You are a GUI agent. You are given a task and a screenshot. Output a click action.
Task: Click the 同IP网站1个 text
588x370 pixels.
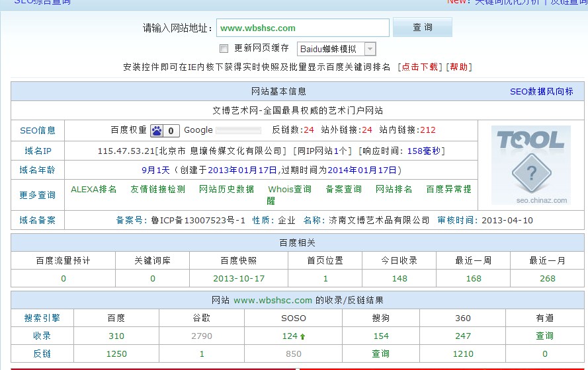tap(322, 151)
